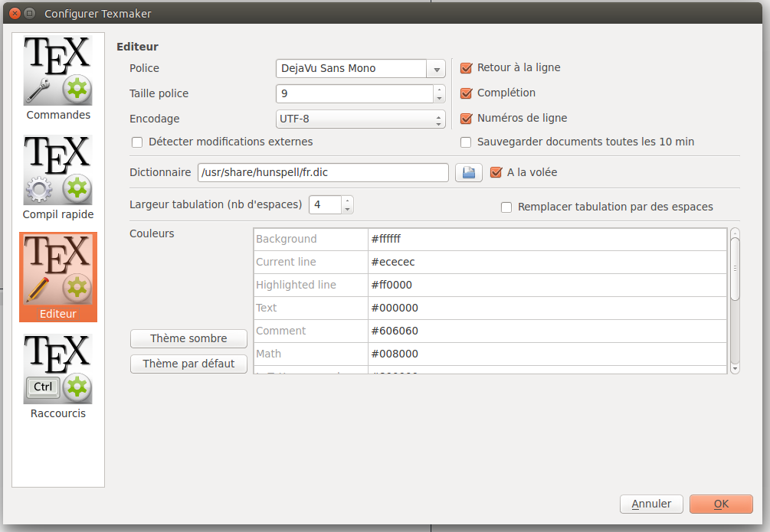
Task: Open the Police font dropdown
Action: coord(436,69)
